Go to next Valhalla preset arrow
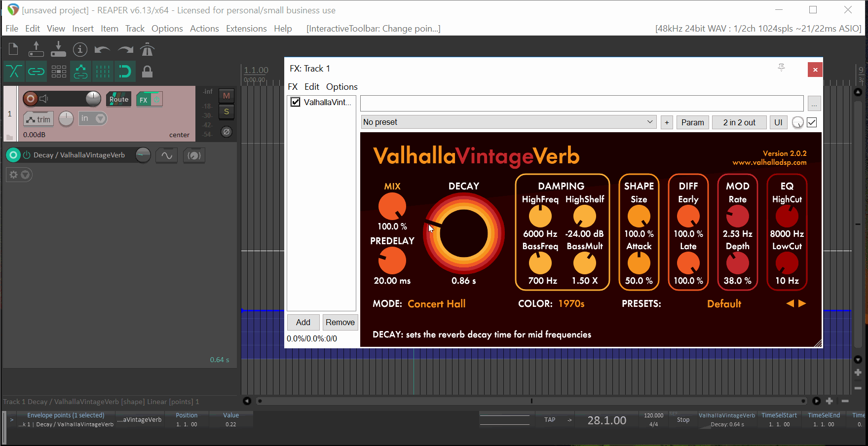The height and width of the screenshot is (446, 868). pyautogui.click(x=802, y=303)
